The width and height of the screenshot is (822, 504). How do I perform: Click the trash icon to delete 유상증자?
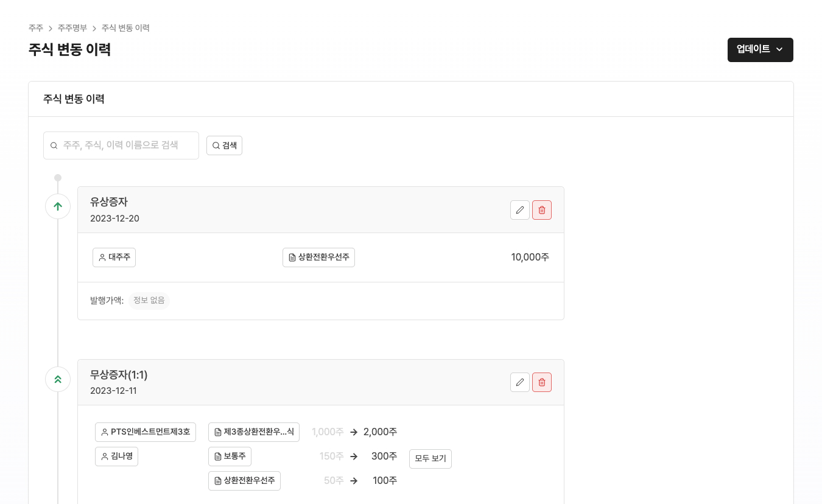click(x=542, y=210)
